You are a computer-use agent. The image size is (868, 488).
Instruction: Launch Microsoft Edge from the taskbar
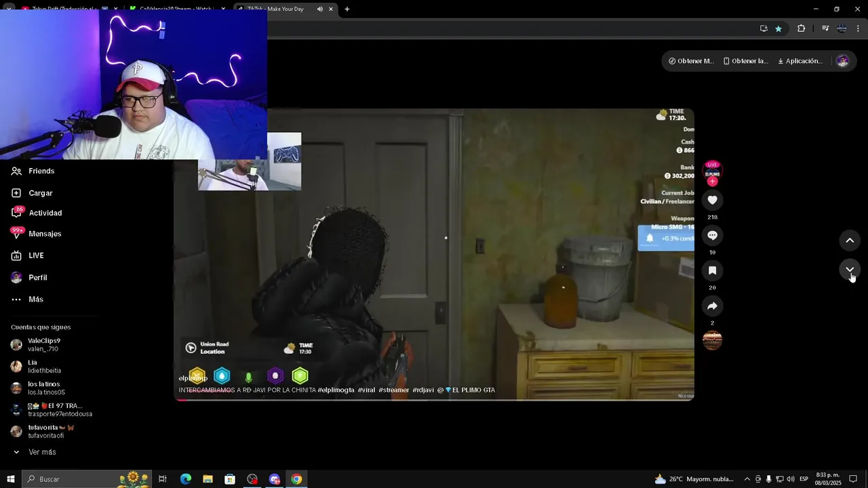[185, 479]
